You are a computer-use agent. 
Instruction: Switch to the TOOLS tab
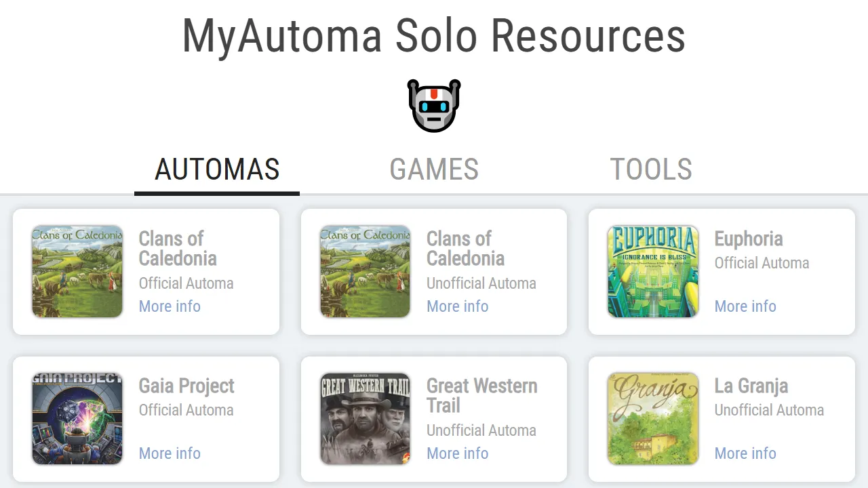(651, 169)
